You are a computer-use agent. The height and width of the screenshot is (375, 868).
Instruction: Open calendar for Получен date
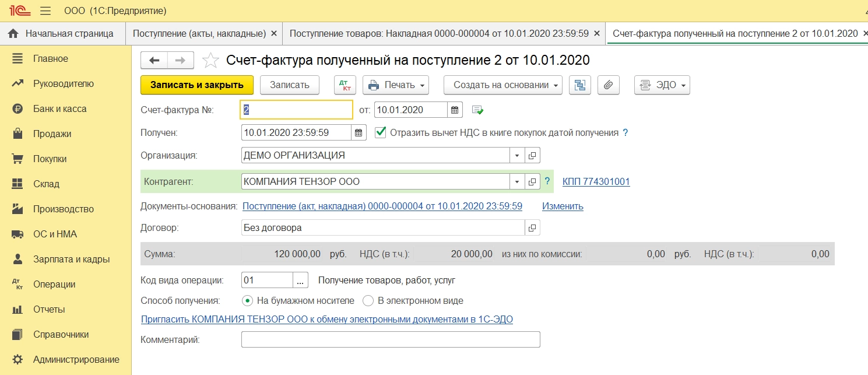point(359,132)
